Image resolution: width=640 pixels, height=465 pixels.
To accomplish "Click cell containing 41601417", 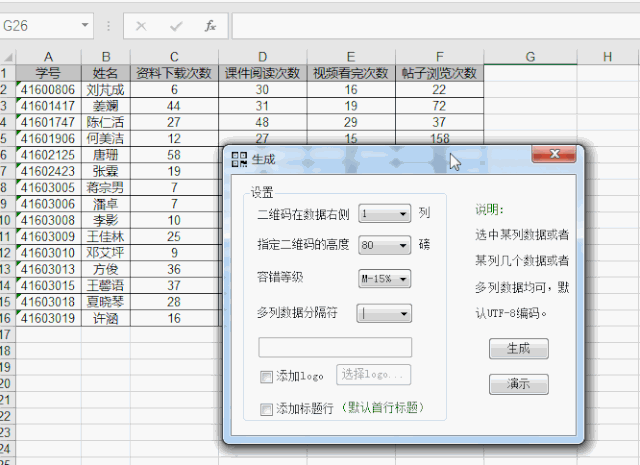I will [x=49, y=106].
